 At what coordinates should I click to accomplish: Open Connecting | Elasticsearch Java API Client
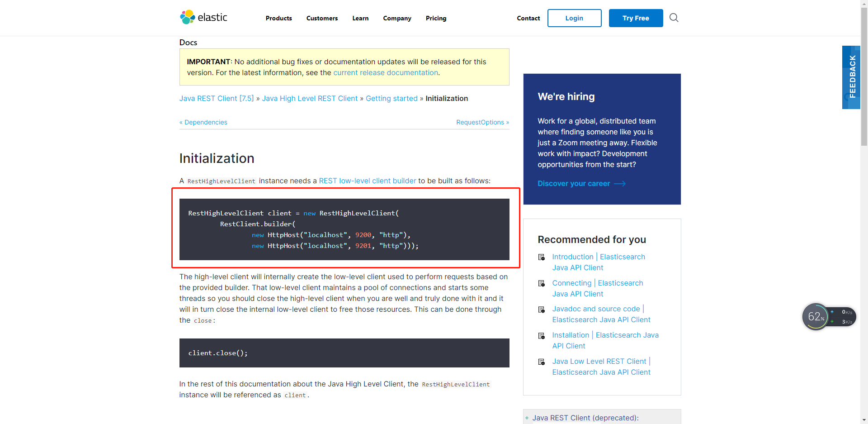coord(597,288)
